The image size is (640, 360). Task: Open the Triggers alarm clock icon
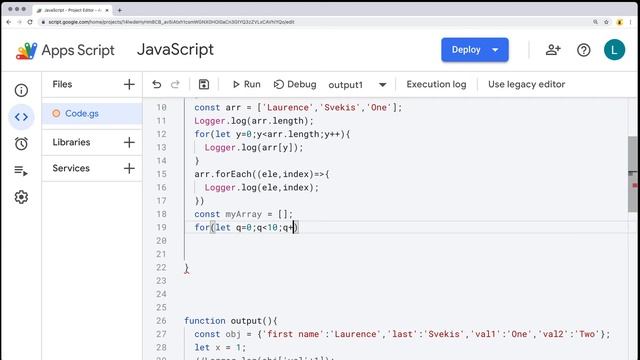[21, 144]
